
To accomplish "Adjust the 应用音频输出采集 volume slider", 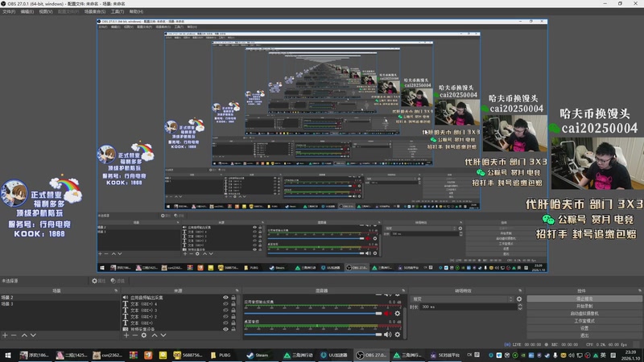I will 313,314.
